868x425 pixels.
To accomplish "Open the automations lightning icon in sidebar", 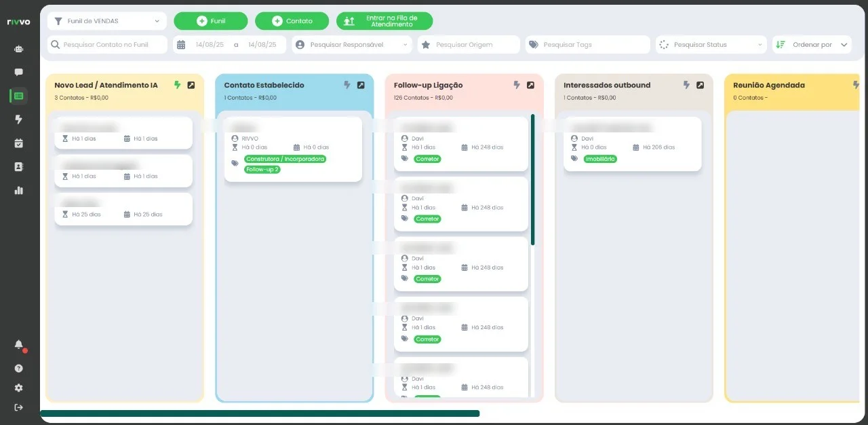I will 18,119.
